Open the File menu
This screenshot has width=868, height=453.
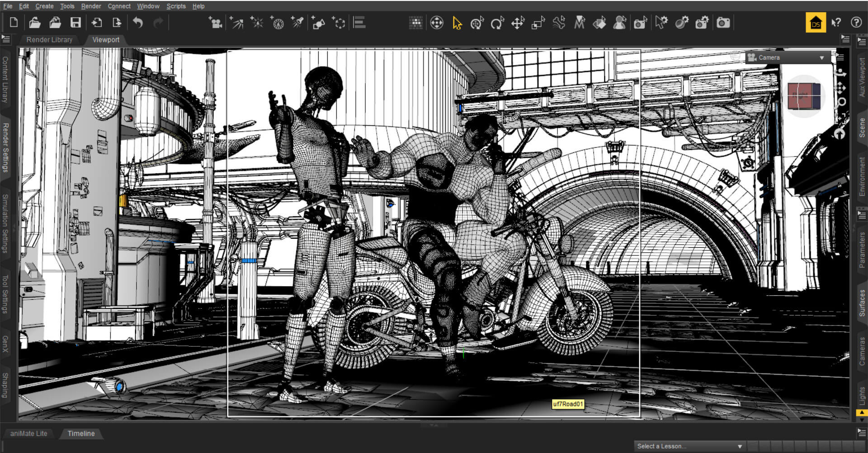pos(8,6)
